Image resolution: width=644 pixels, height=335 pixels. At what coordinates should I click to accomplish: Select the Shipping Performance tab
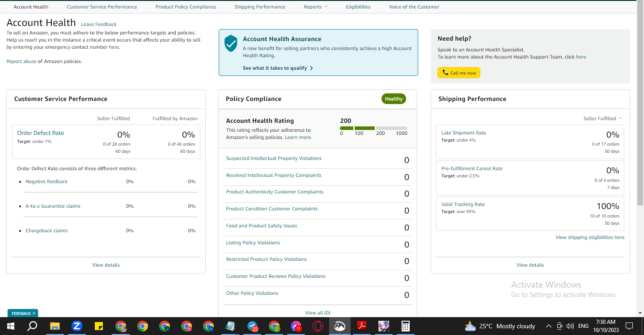point(260,7)
